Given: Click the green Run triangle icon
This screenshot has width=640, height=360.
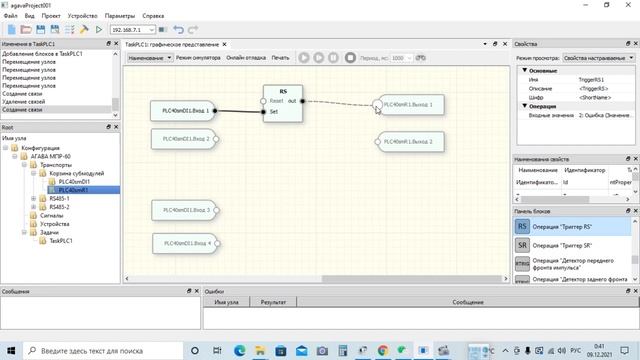Looking at the screenshot, I should [99, 29].
